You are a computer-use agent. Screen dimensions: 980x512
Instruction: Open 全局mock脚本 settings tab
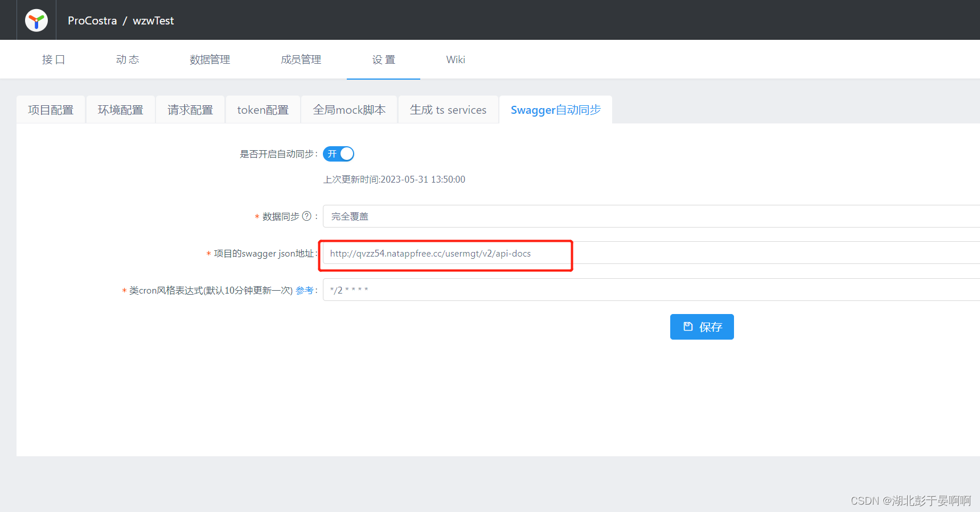pos(349,110)
